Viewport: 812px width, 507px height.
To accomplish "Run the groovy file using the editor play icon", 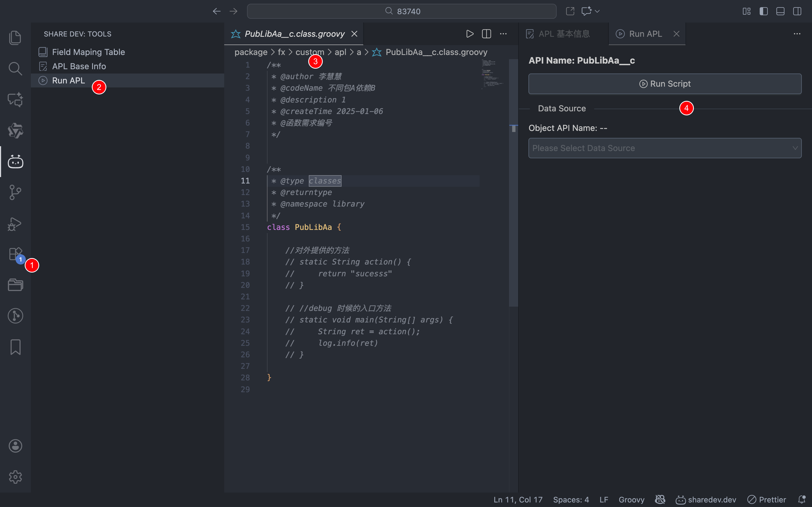I will (469, 34).
